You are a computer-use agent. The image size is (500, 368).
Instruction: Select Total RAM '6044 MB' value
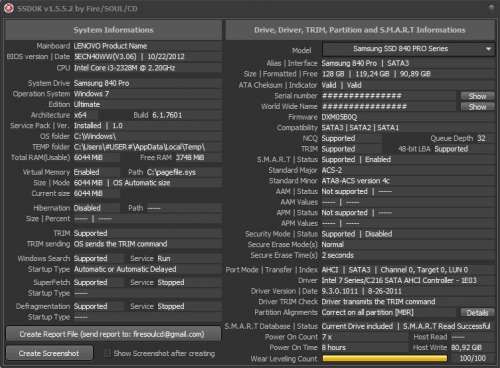pyautogui.click(x=88, y=157)
